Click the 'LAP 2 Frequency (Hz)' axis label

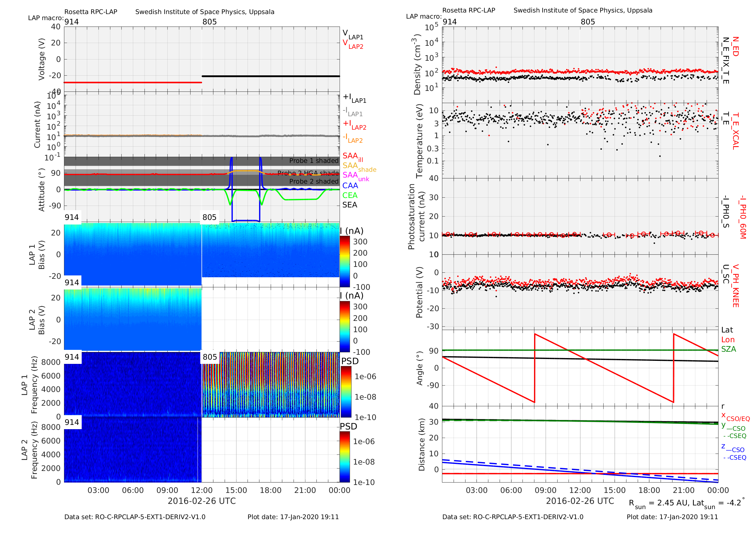pos(29,450)
